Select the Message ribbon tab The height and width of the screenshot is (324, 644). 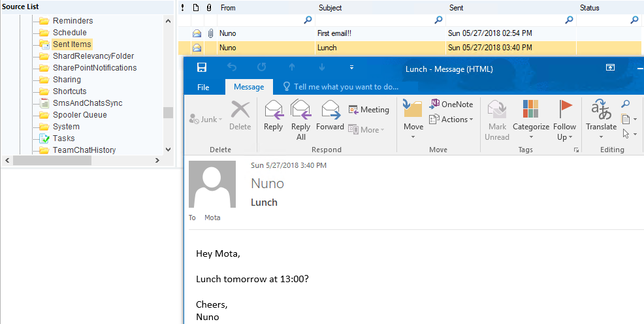249,87
